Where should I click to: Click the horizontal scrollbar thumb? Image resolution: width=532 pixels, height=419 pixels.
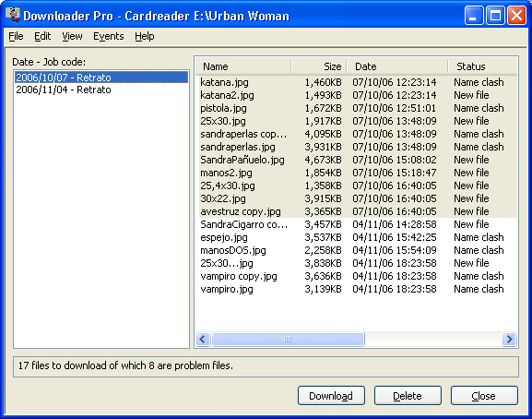tap(288, 339)
